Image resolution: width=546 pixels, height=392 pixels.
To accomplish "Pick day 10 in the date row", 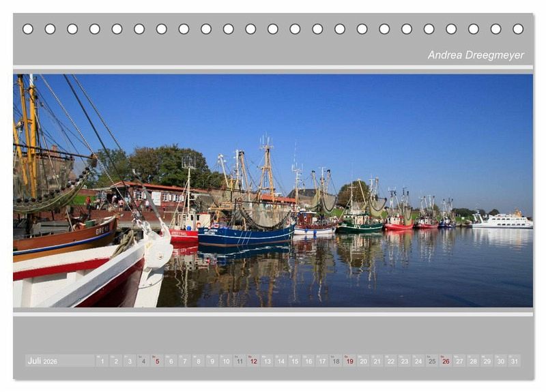I will click(x=226, y=361).
